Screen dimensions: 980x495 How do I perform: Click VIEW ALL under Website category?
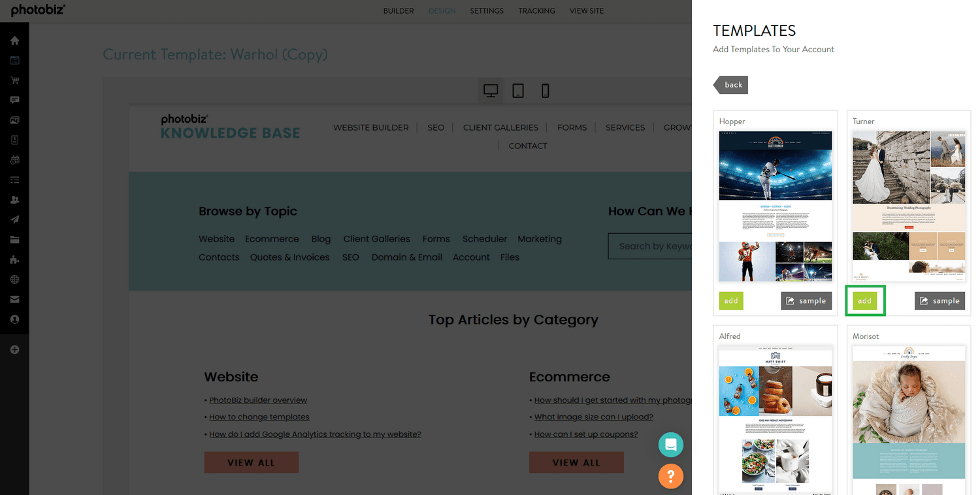point(252,462)
